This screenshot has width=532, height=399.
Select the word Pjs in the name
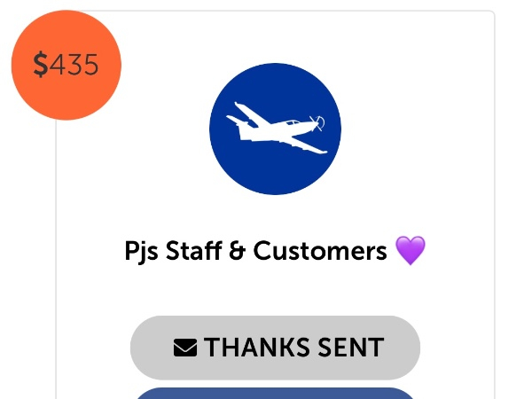[x=141, y=252]
